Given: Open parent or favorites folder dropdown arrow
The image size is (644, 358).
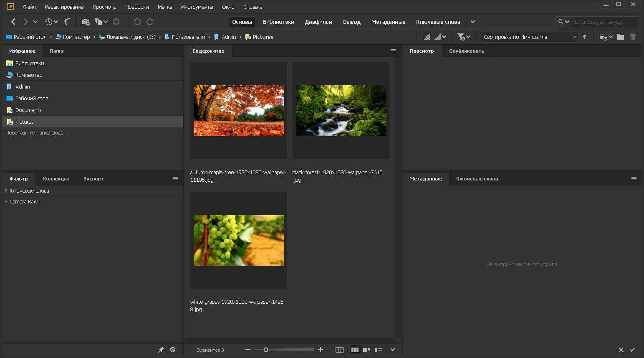Looking at the screenshot, I should [35, 22].
